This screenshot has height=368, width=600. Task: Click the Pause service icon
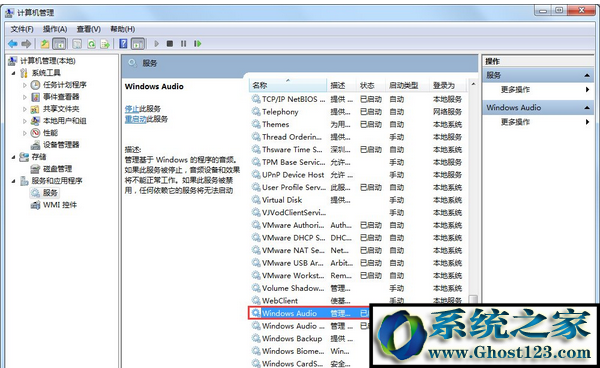tap(183, 44)
